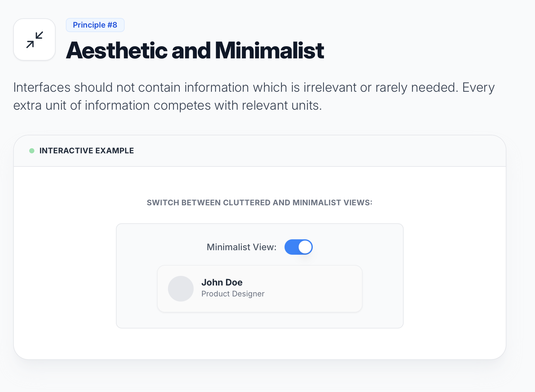The width and height of the screenshot is (535, 392).
Task: Click the word 'Every' in the description
Action: (x=478, y=88)
